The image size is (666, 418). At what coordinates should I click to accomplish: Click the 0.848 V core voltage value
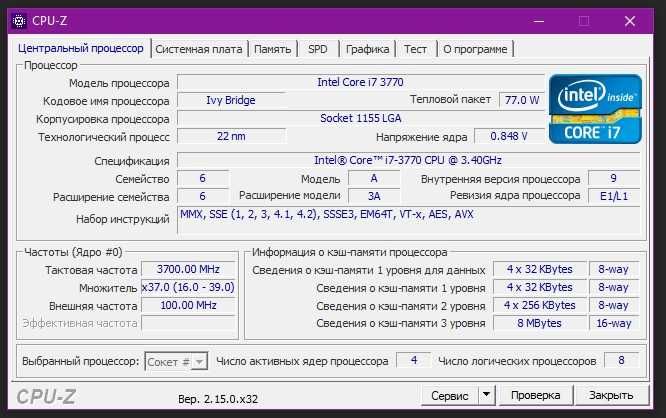[x=509, y=136]
